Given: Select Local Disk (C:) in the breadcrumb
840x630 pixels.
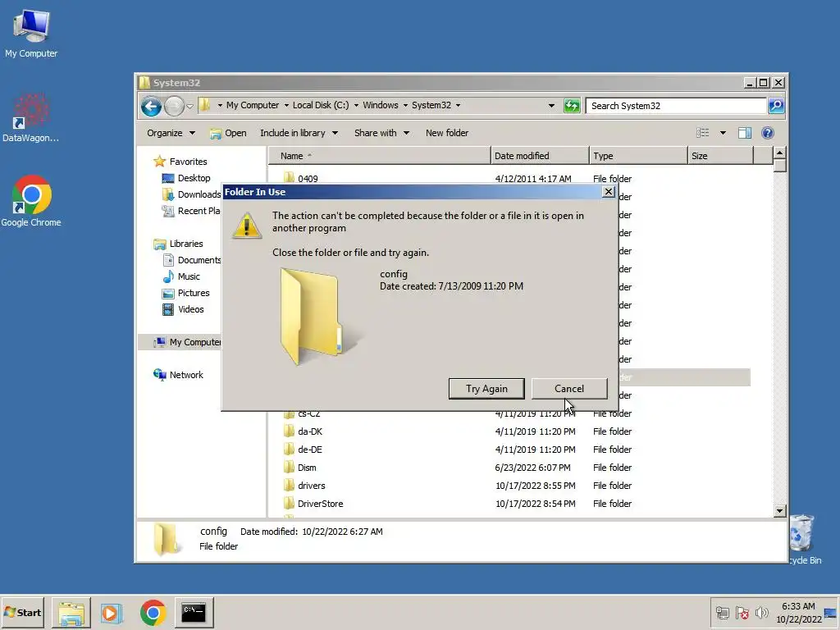Looking at the screenshot, I should (321, 105).
